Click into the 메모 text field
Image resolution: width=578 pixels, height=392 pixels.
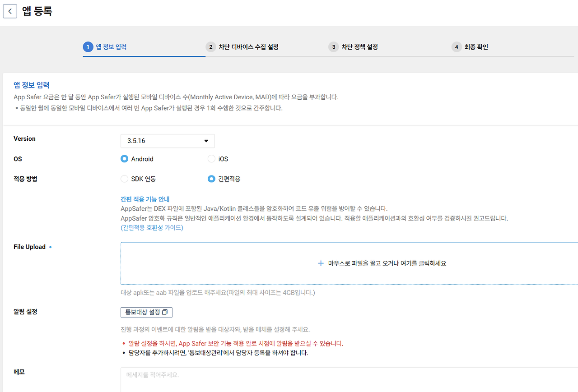pyautogui.click(x=349, y=380)
